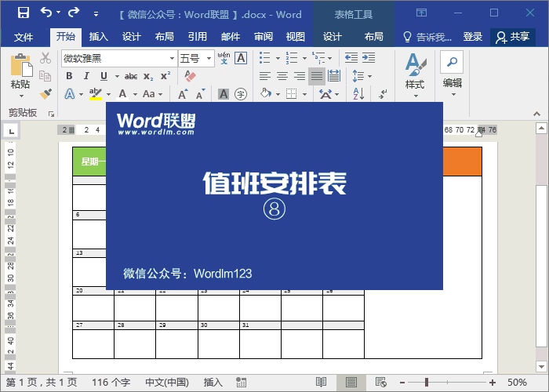Viewport: 549px width, 392px height.
Task: Clear all formatting with eraser icon
Action: (190, 76)
